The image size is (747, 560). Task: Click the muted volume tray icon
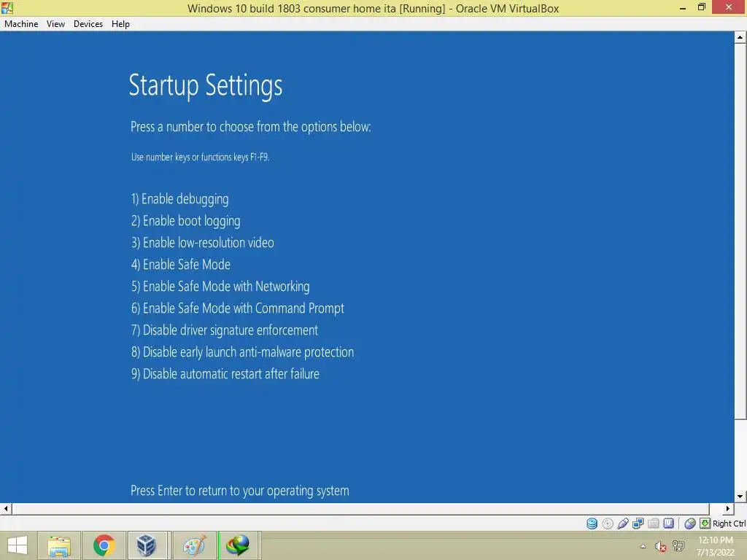coord(660,546)
